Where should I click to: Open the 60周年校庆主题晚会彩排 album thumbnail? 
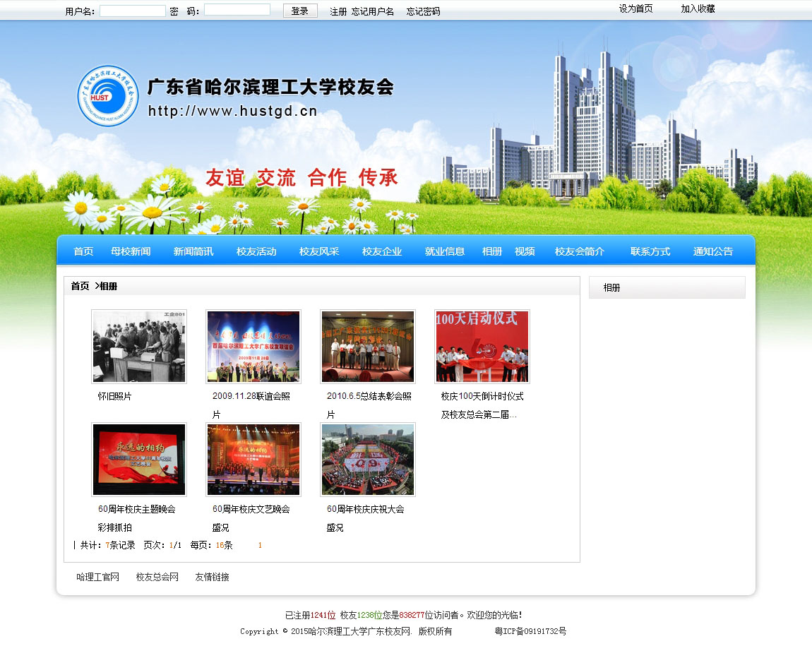point(139,459)
